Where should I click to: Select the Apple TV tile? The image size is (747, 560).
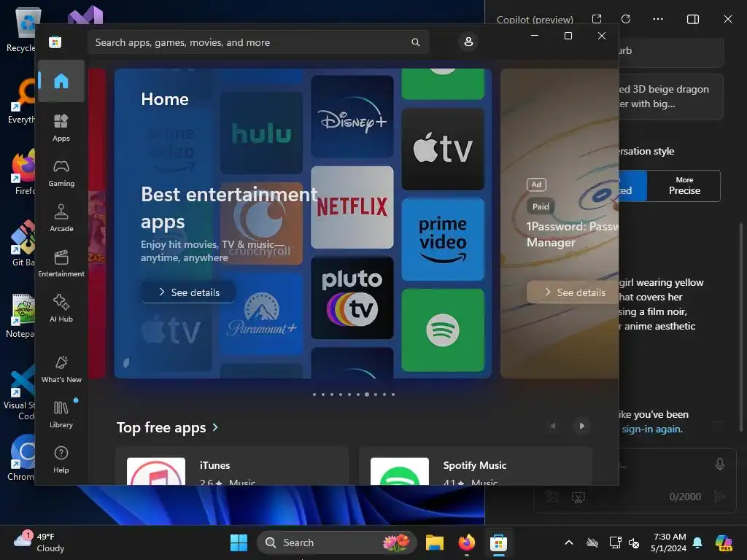(443, 149)
